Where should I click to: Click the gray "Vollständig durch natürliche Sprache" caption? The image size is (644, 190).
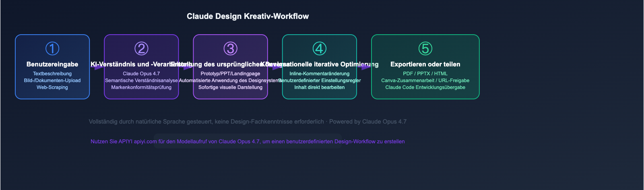[x=248, y=122]
